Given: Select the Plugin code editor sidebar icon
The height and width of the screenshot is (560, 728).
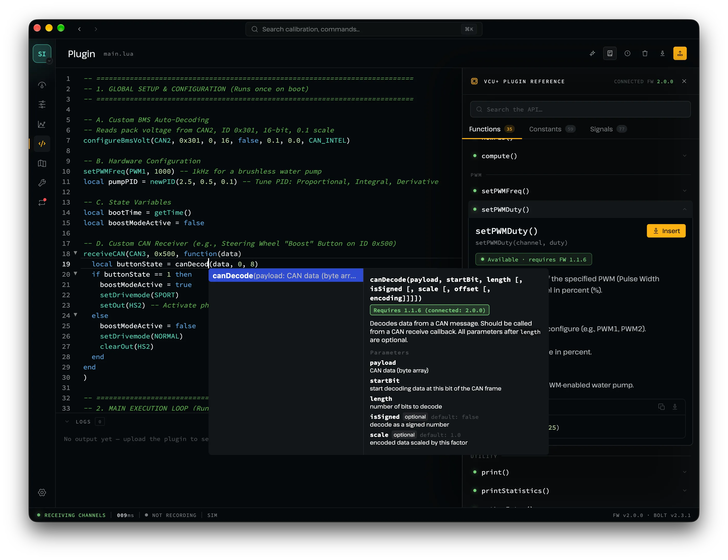Looking at the screenshot, I should point(42,143).
